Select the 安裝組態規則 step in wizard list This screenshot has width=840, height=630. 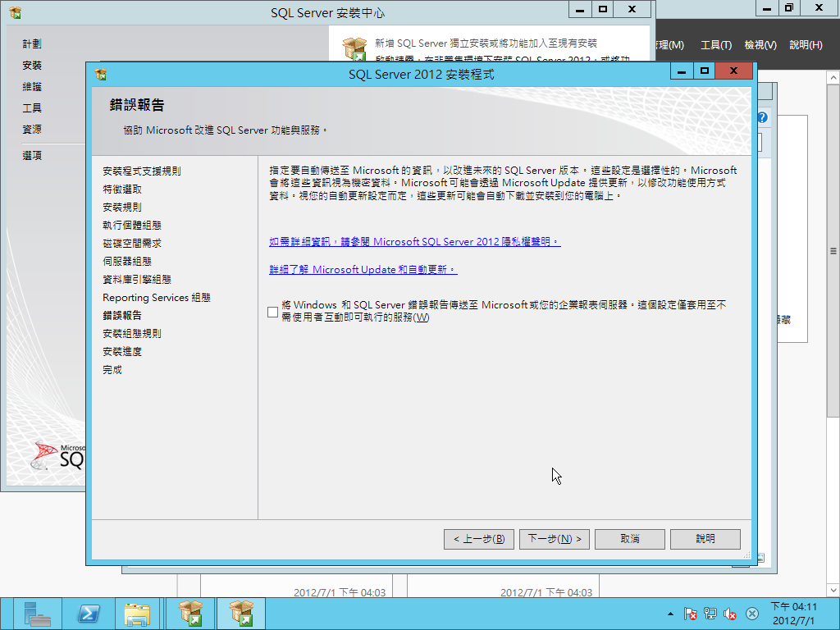[132, 333]
